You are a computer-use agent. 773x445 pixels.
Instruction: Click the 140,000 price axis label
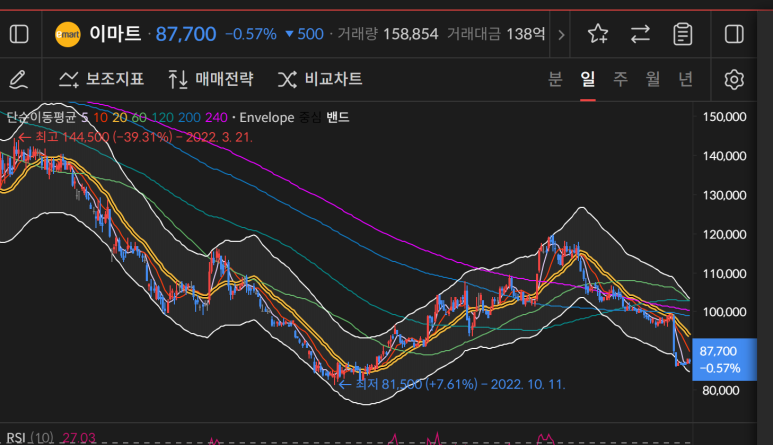click(x=725, y=156)
